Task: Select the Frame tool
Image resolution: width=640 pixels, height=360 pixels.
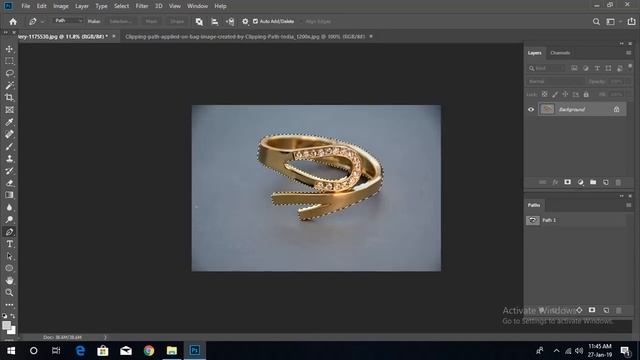Action: pos(9,110)
